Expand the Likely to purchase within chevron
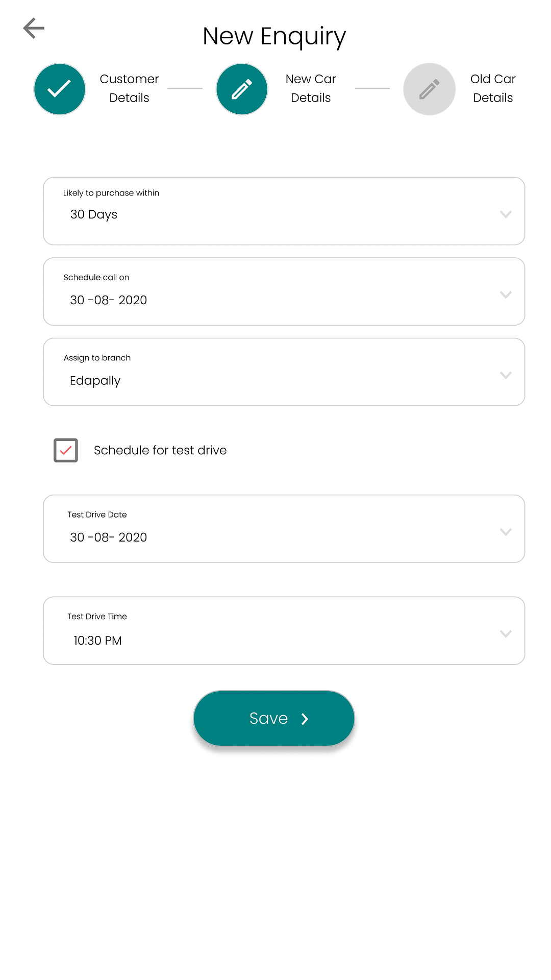This screenshot has width=551, height=980. coord(506,214)
